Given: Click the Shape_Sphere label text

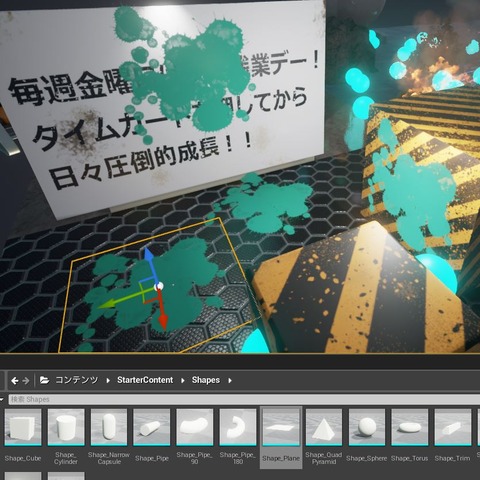Looking at the screenshot, I should 367,458.
